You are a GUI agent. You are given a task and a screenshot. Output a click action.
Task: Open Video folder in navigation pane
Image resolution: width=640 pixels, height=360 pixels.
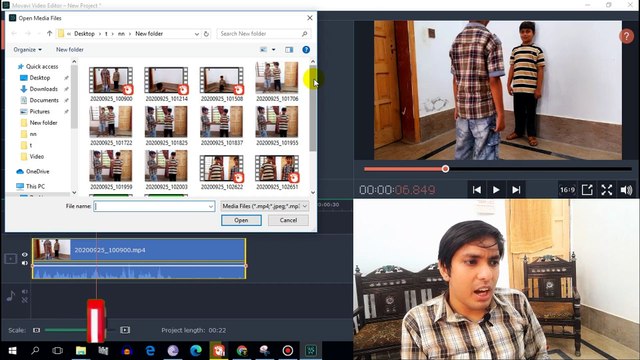(x=36, y=156)
